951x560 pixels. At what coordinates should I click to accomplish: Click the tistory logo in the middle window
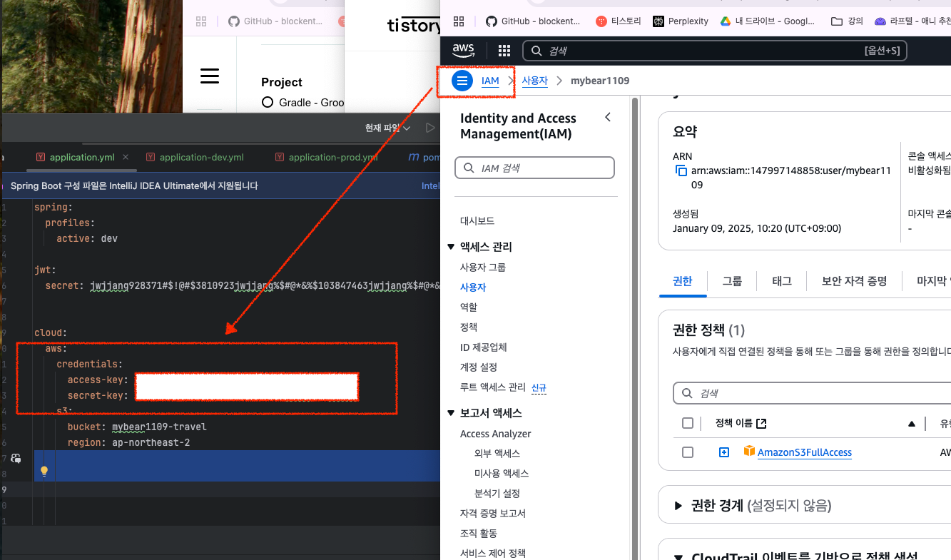point(414,26)
